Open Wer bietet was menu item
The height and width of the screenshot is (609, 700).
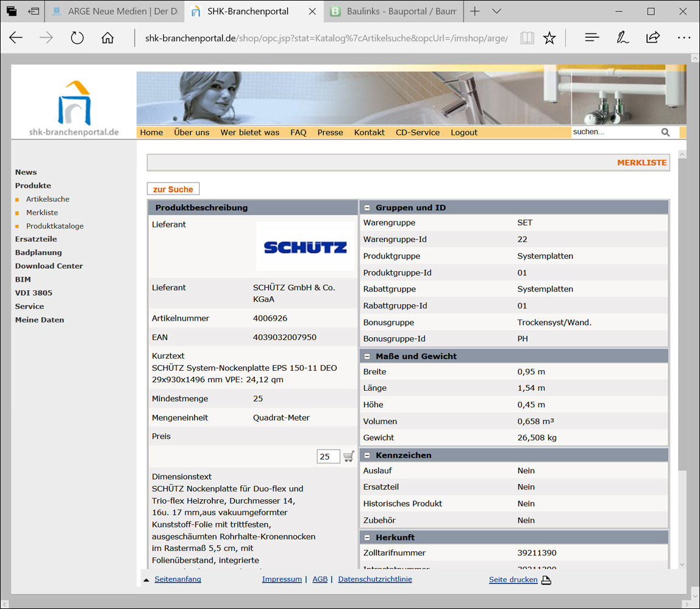coord(249,133)
